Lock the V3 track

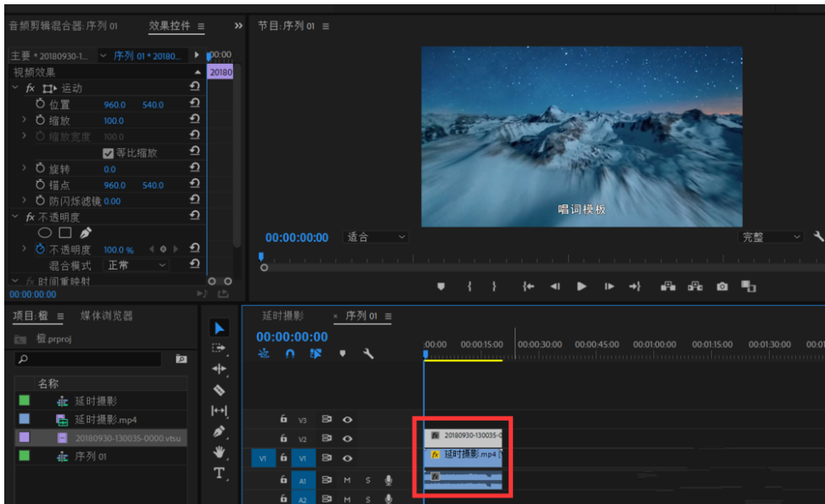[x=284, y=419]
